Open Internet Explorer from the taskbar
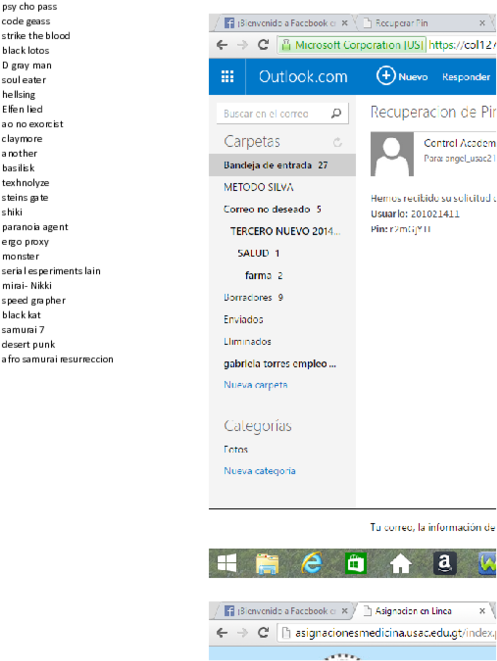This screenshot has height=661, width=497. (x=312, y=563)
